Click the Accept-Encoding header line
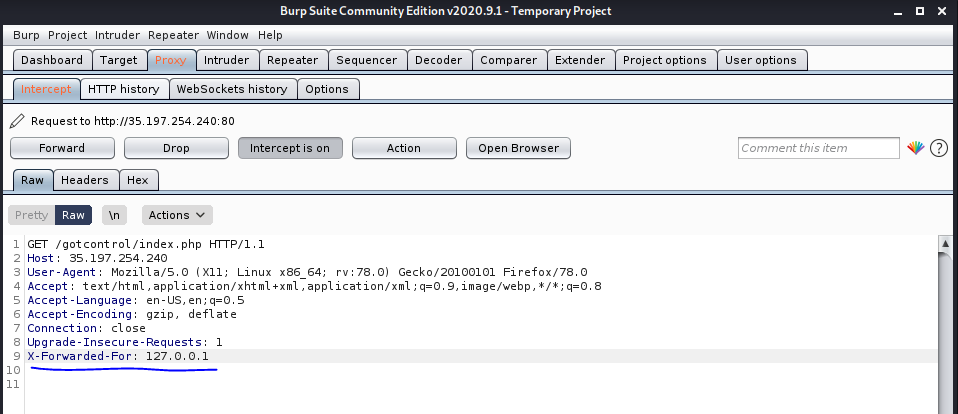This screenshot has height=414, width=958. (132, 314)
